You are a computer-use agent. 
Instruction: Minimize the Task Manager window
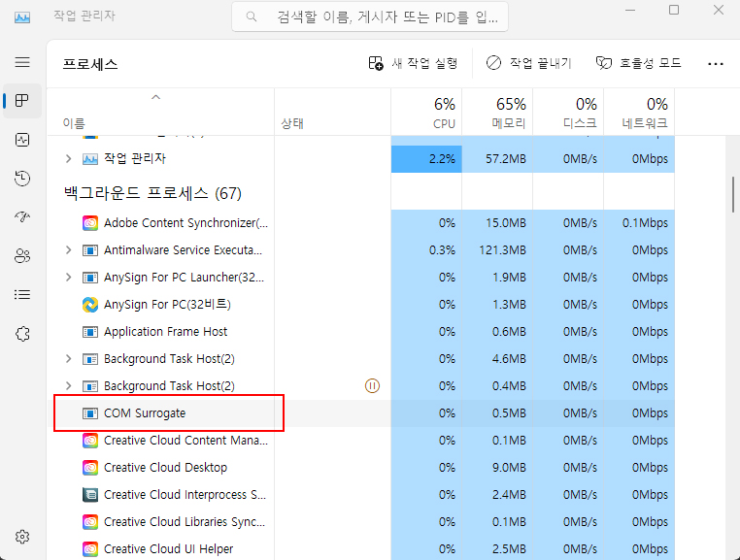tap(630, 10)
